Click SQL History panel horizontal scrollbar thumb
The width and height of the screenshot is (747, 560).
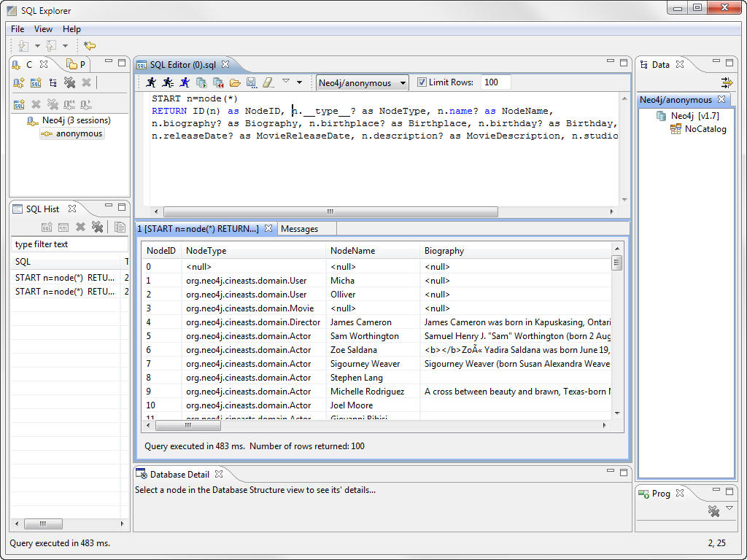pos(43,524)
